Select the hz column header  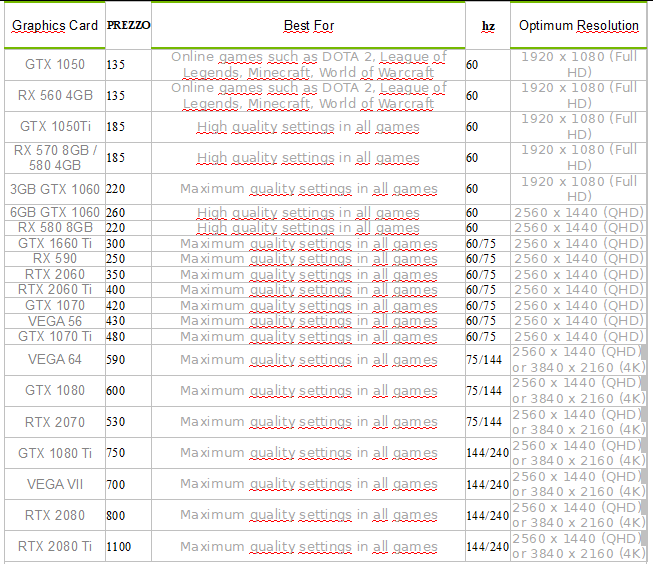click(488, 26)
